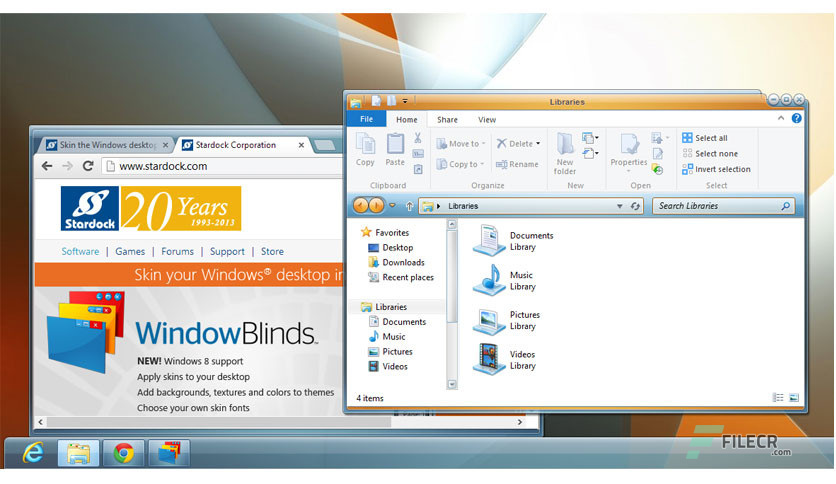Screen dimensions: 836x484
Task: Collapse the ribbon with the chevron
Action: coord(781,118)
